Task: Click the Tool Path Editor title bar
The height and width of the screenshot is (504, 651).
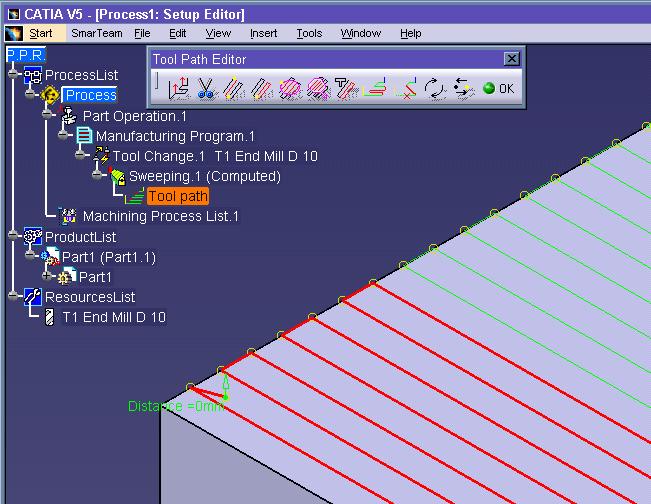Action: [327, 59]
